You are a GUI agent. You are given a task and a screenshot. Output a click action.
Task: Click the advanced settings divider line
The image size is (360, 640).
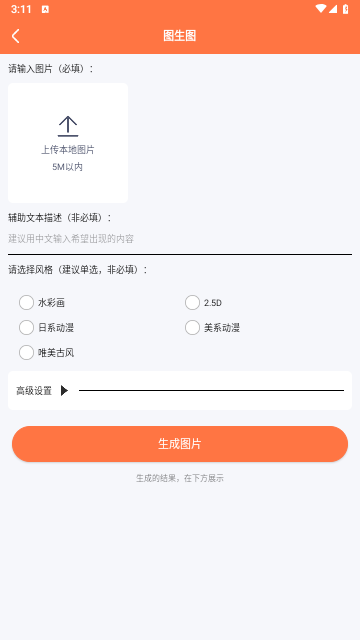coord(211,391)
